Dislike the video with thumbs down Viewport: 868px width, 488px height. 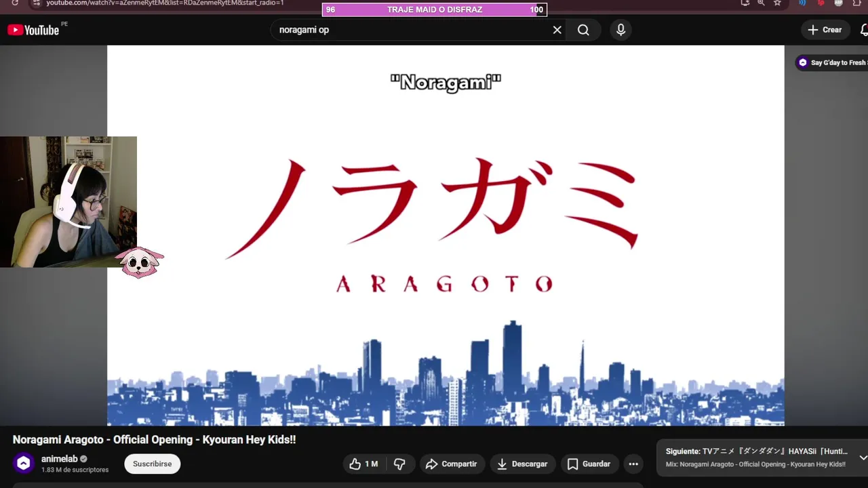click(399, 464)
